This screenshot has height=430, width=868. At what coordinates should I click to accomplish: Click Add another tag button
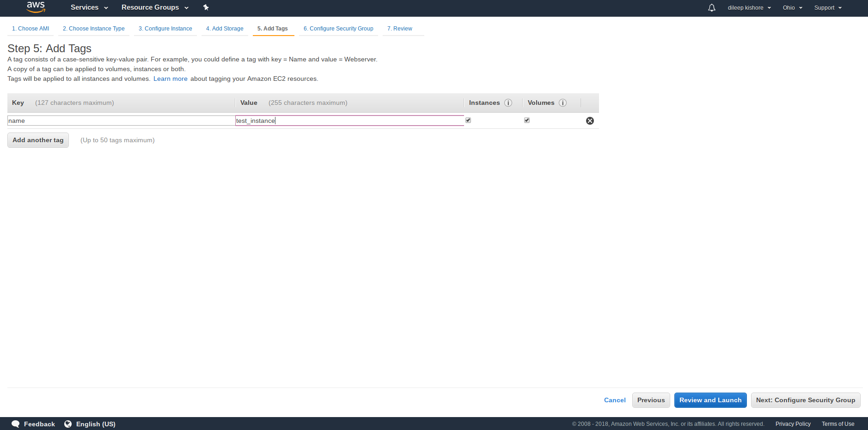(x=38, y=140)
